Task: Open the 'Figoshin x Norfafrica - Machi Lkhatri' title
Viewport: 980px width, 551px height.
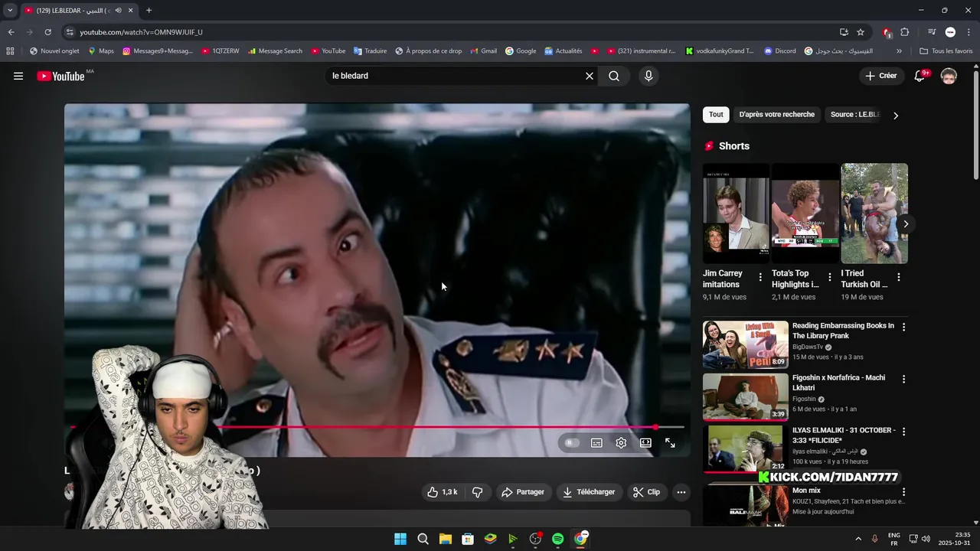Action: [x=838, y=383]
